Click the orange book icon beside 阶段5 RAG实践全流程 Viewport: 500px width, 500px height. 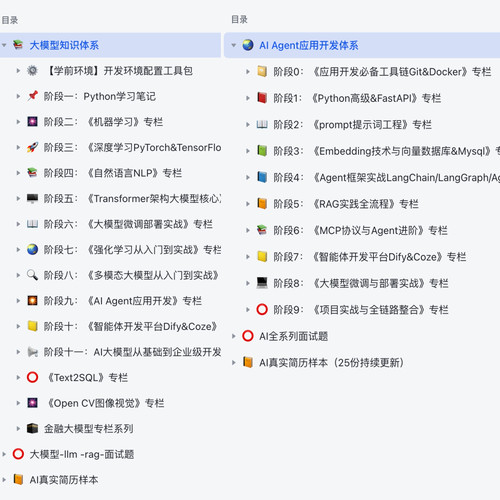click(x=262, y=203)
